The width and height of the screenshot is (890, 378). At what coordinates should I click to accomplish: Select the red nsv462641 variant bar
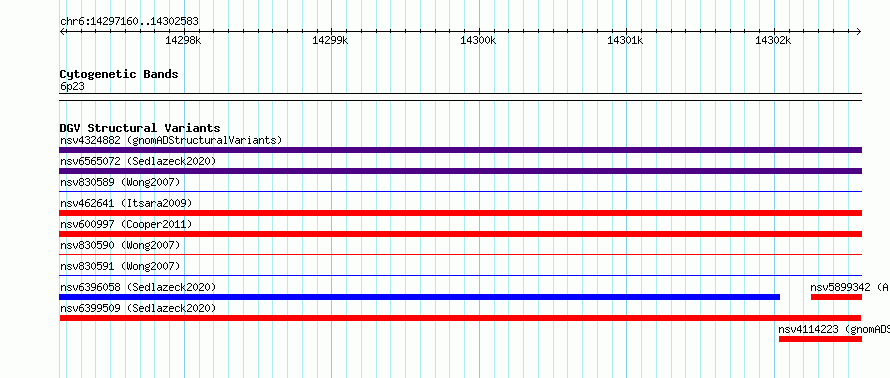(x=460, y=213)
